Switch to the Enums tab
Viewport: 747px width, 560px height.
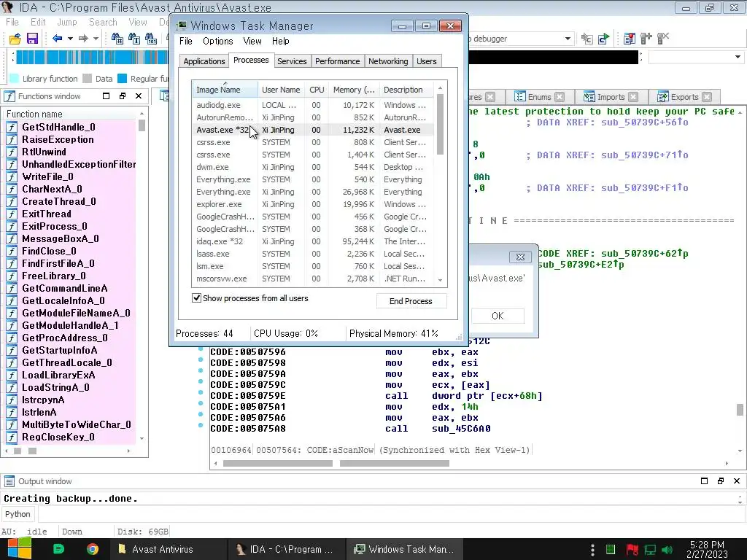pyautogui.click(x=539, y=97)
